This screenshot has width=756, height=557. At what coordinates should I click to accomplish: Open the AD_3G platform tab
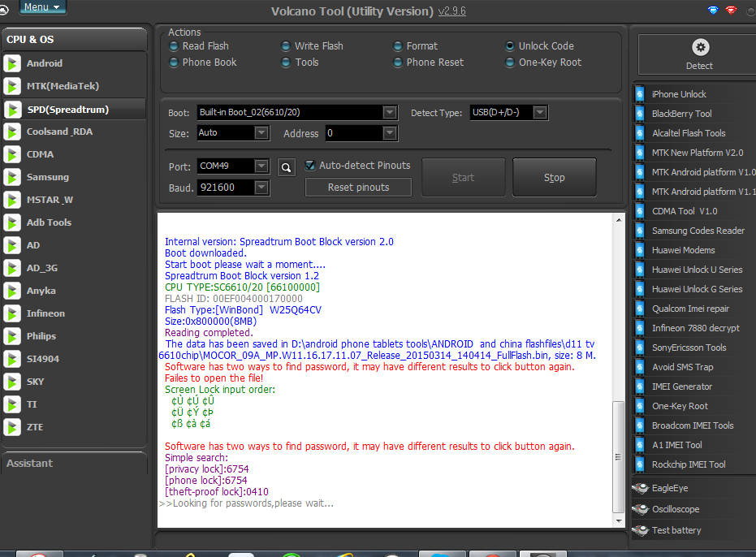click(74, 268)
